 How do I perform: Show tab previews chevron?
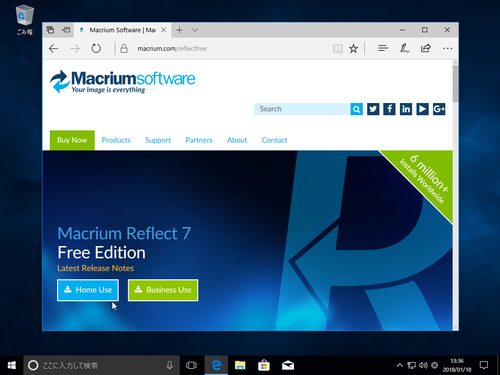click(195, 30)
